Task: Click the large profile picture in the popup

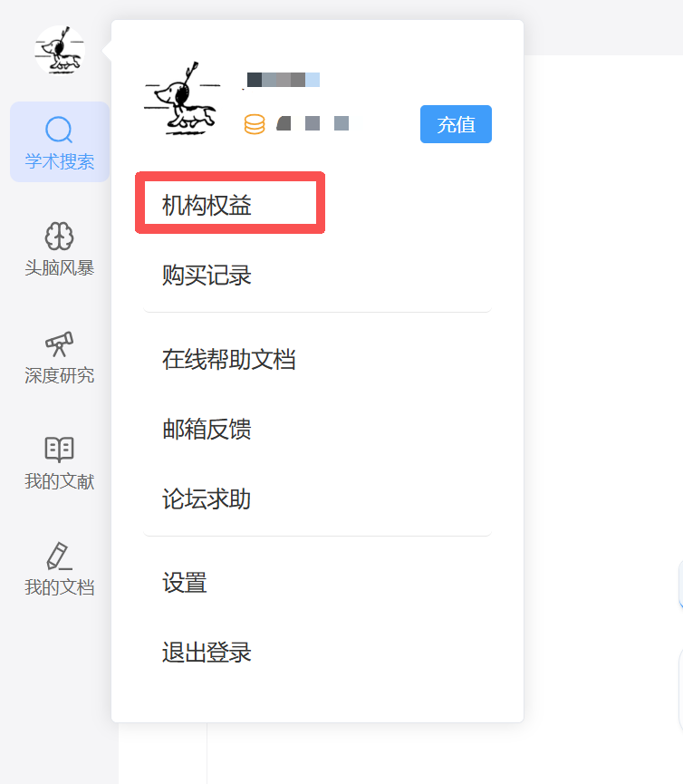Action: click(181, 99)
